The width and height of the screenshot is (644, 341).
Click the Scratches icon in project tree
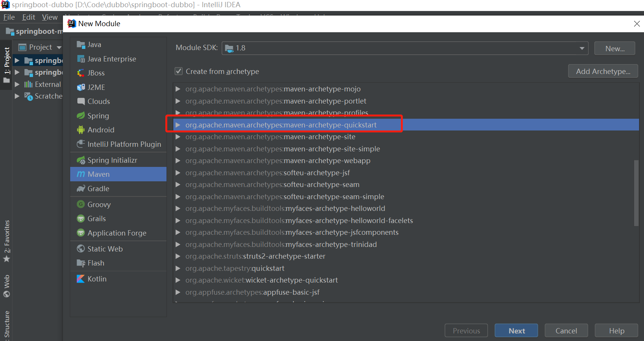coord(28,96)
